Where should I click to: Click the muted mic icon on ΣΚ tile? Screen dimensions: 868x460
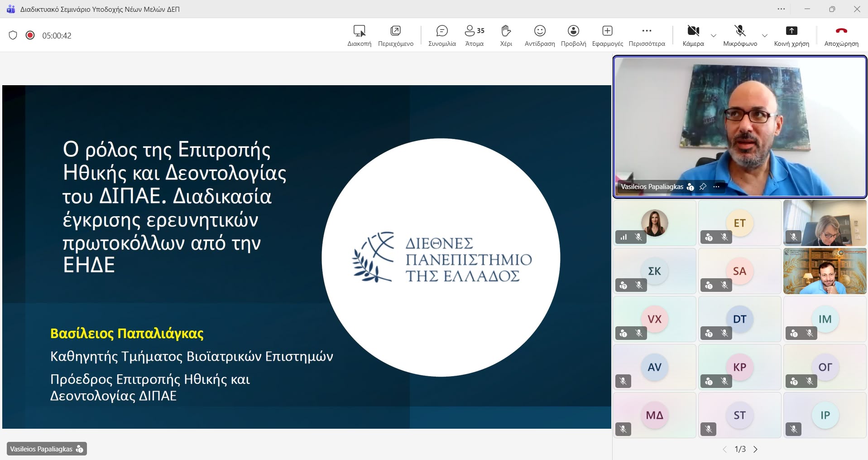pos(639,285)
